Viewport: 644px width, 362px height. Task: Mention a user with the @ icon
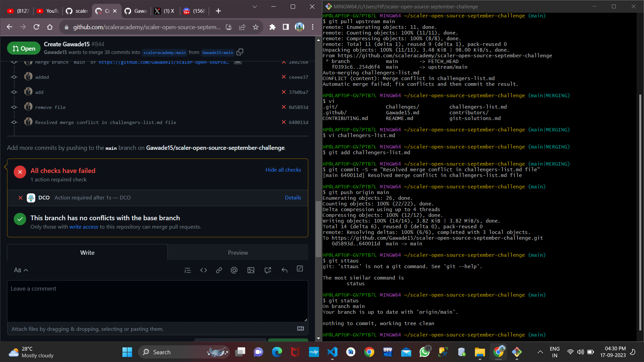234,270
